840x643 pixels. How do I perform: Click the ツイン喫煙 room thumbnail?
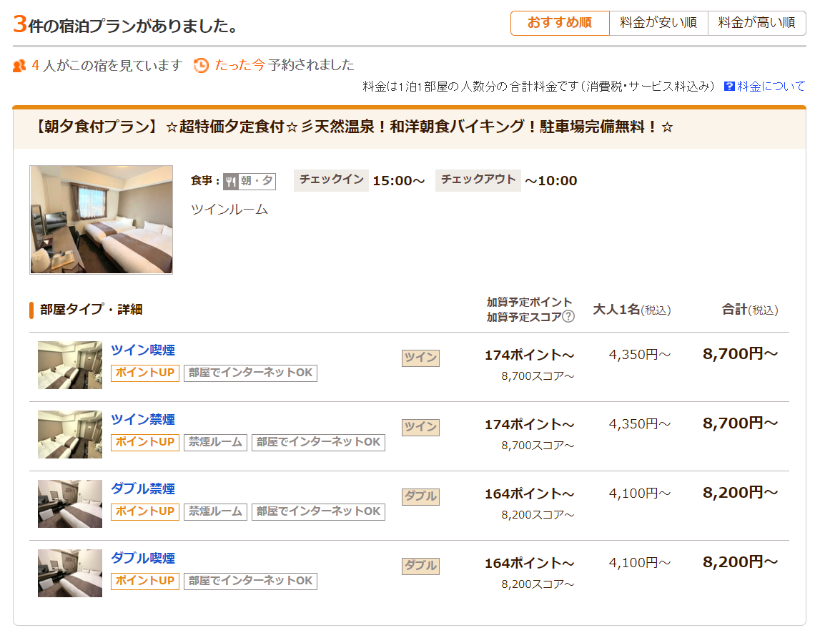pos(70,365)
